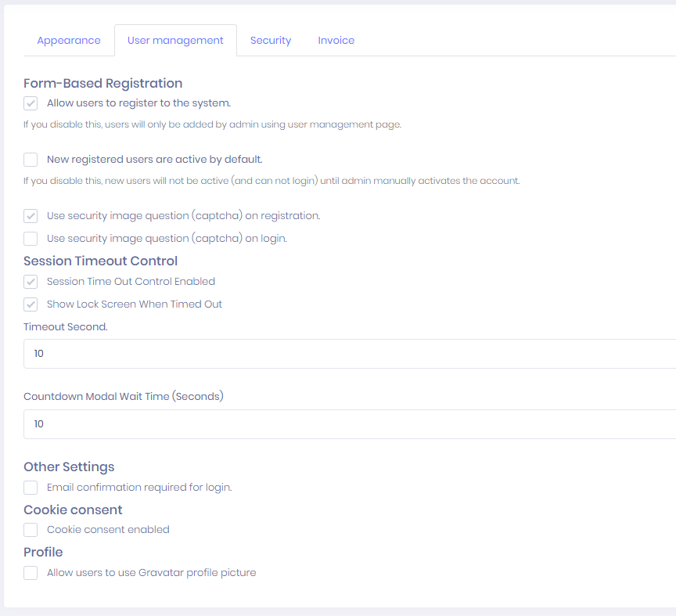The height and width of the screenshot is (616, 676).
Task: Allow users to use Gravatar profile picture
Action: pos(30,572)
